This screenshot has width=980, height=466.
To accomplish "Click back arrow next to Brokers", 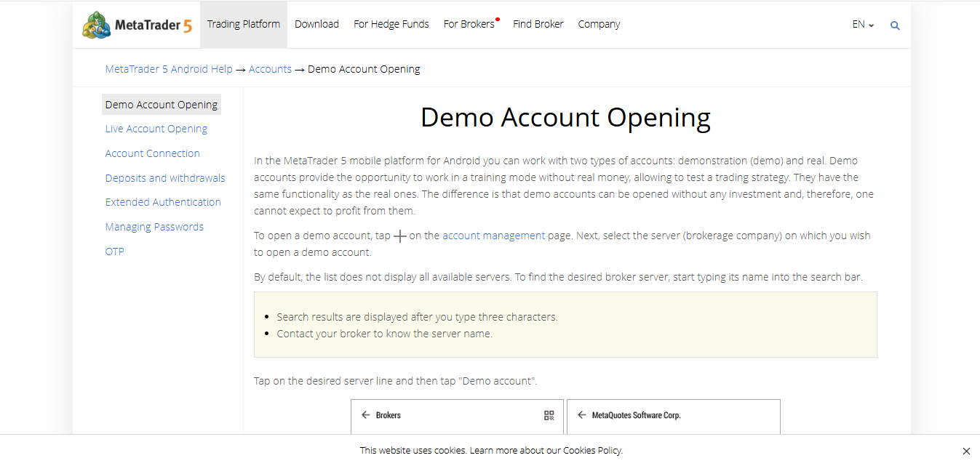I will 365,415.
